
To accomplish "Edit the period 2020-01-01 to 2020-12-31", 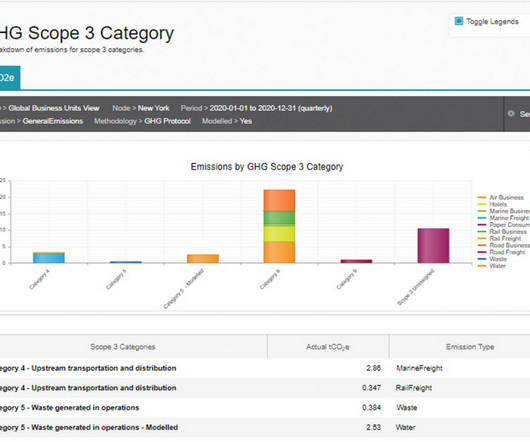I will pos(271,108).
